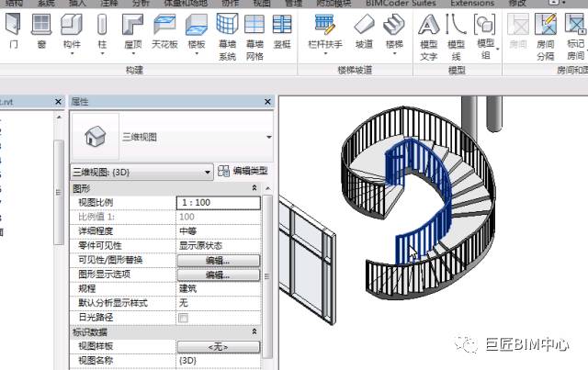Select the Window (窗) tool

point(41,31)
